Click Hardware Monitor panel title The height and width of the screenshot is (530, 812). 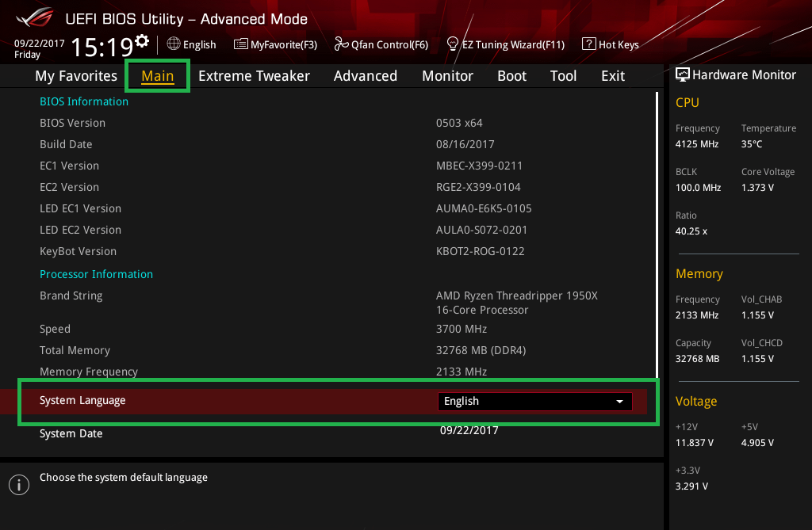click(x=744, y=75)
